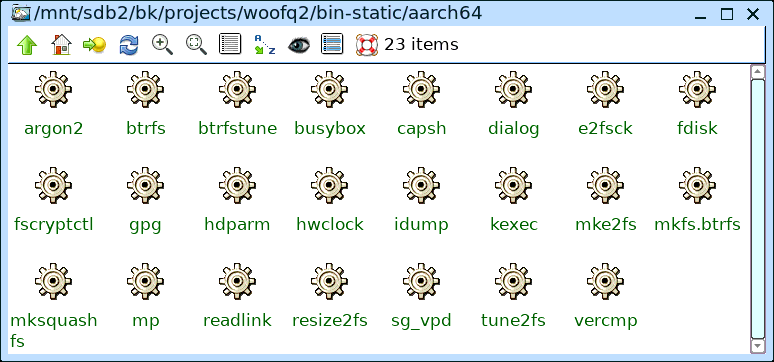Viewport: 774px width, 362px height.
Task: Open the home directory
Action: coord(61,45)
